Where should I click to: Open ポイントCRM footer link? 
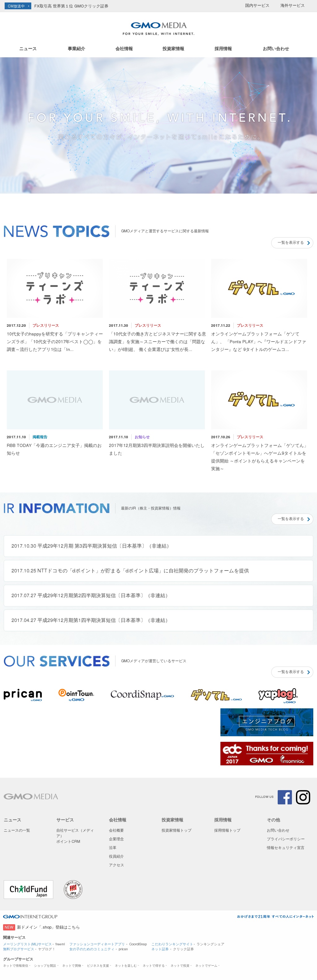coord(68,841)
